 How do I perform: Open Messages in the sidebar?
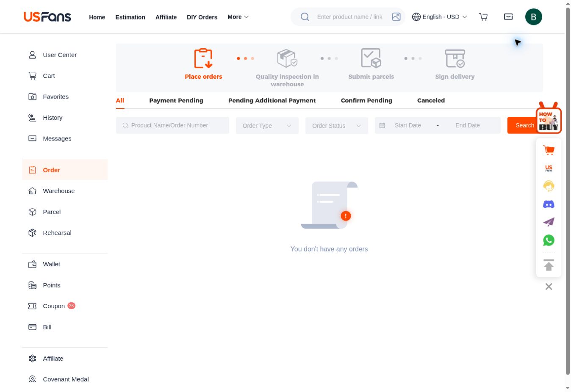tap(65, 138)
